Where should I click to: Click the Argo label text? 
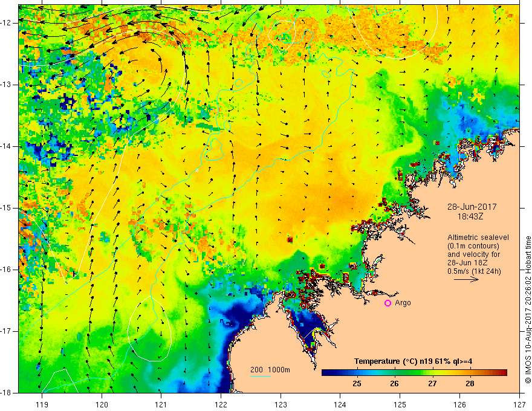[x=403, y=303]
